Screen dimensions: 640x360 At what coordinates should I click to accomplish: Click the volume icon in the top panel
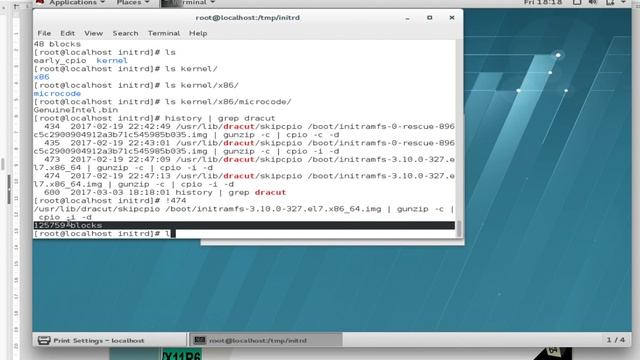click(x=593, y=2)
